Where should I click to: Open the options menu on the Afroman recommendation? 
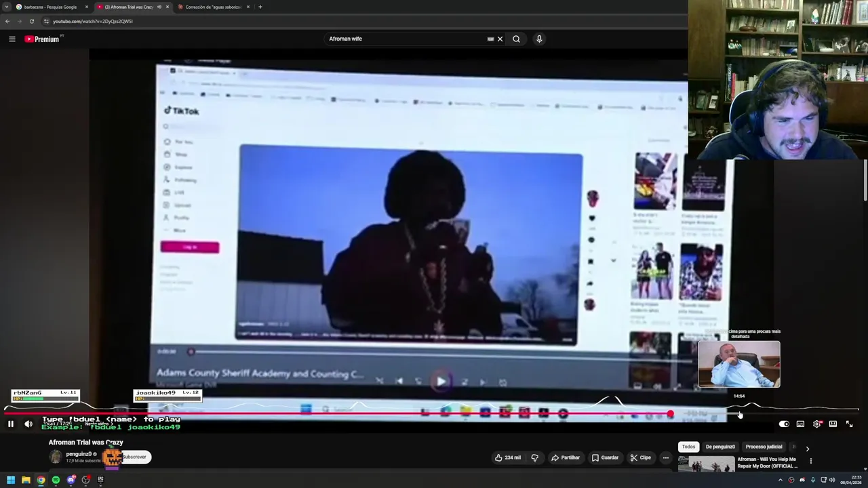coord(810,461)
